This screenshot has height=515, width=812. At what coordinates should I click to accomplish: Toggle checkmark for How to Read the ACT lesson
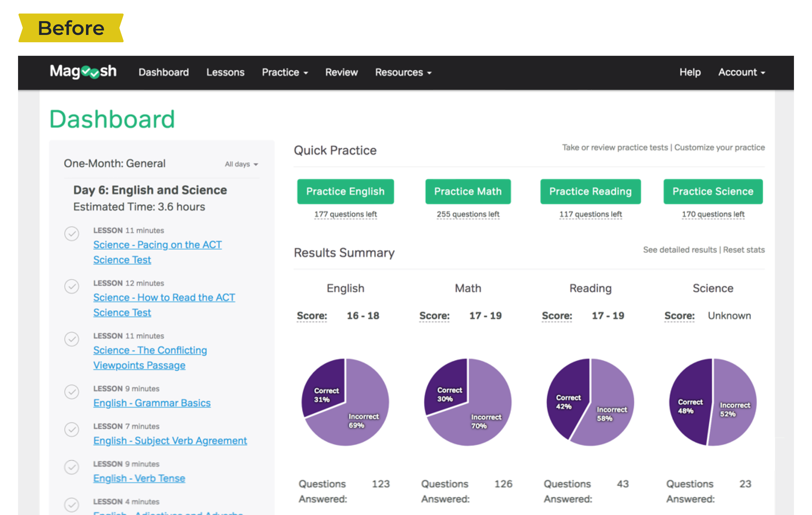[x=72, y=286]
